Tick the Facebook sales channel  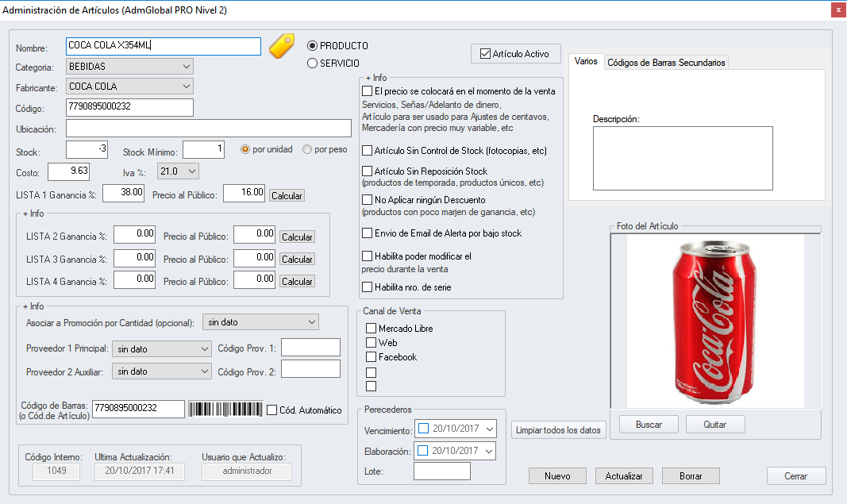(x=371, y=356)
